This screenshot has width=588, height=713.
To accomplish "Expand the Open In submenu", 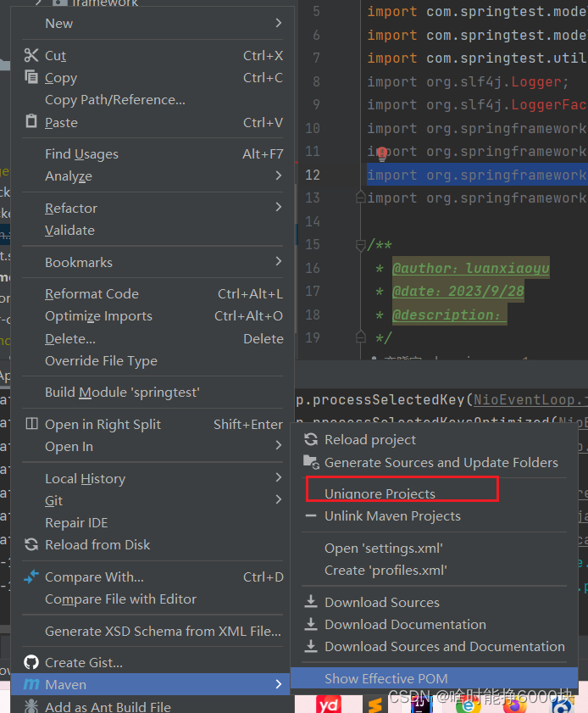I will (279, 446).
